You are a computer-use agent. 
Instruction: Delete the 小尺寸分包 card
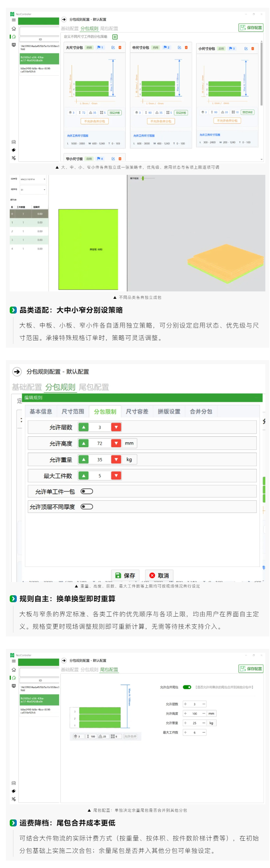[x=252, y=49]
